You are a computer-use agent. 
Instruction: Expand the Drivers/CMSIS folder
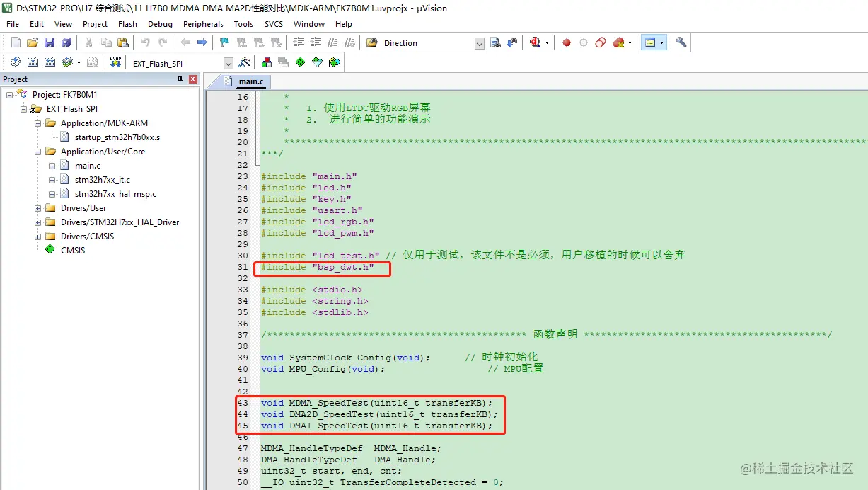(37, 236)
